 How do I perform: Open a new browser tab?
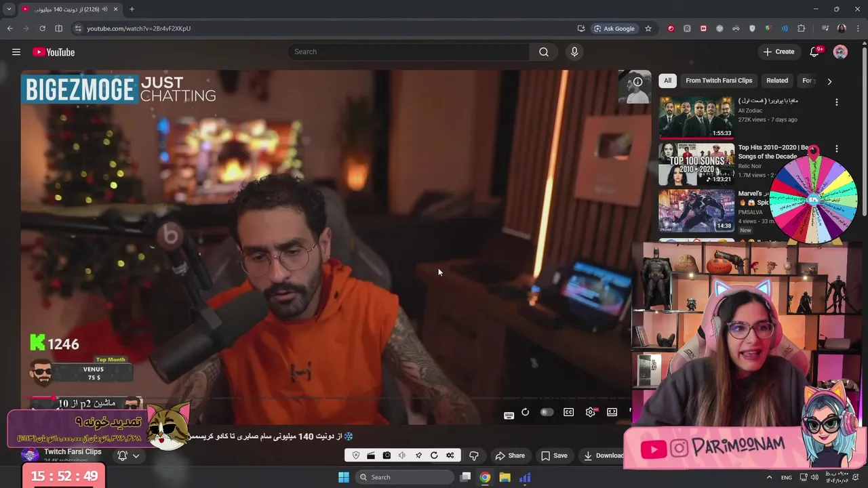[132, 9]
